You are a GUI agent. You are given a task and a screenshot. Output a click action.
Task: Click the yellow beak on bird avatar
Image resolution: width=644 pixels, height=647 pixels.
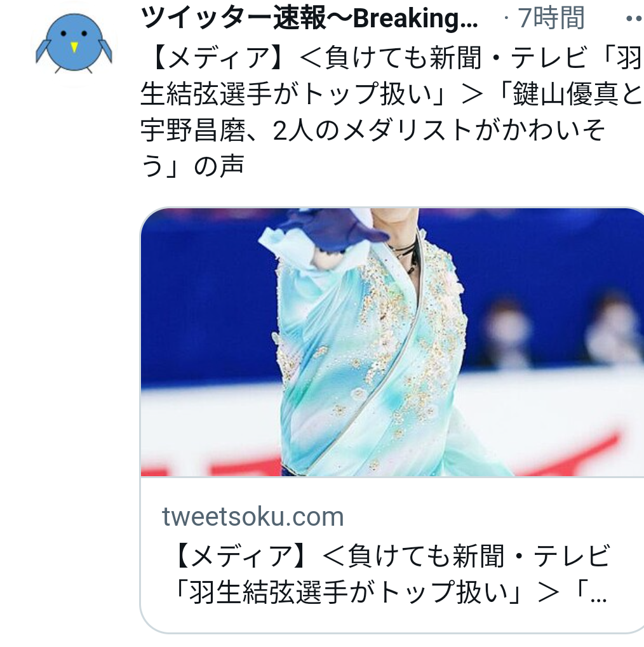coord(74,47)
